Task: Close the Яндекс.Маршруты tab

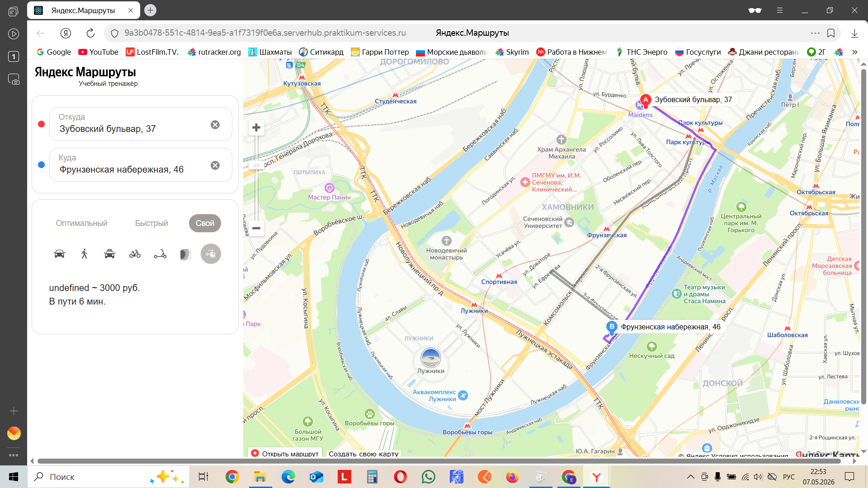Action: click(x=131, y=10)
